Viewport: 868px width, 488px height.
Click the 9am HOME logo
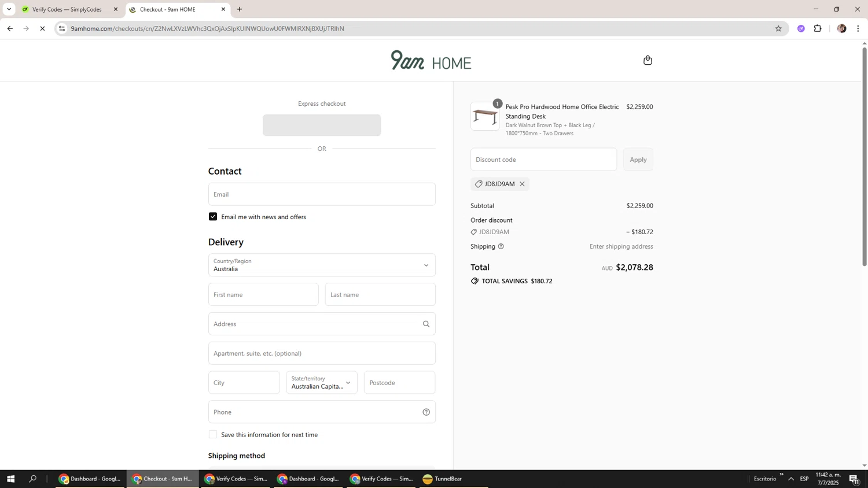(x=431, y=60)
